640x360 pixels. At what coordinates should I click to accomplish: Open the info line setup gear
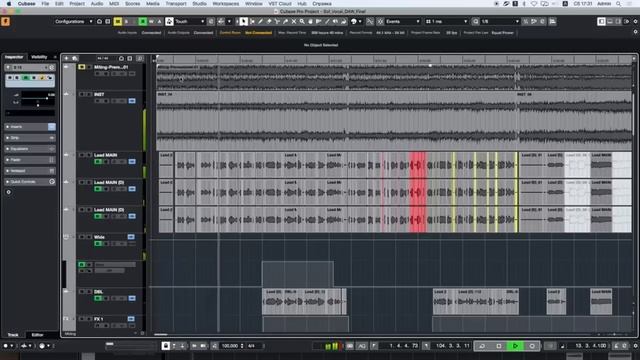point(635,32)
